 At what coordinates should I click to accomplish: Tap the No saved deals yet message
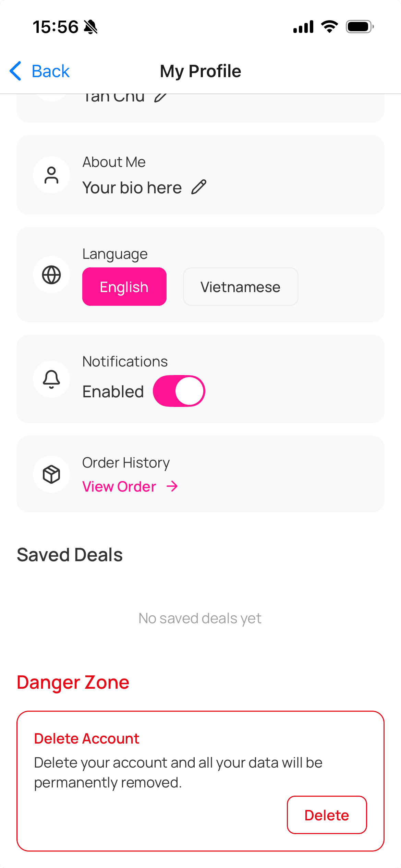tap(200, 618)
